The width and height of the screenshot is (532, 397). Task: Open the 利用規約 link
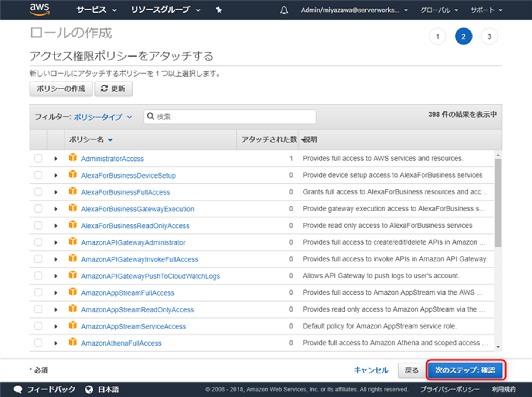(504, 389)
